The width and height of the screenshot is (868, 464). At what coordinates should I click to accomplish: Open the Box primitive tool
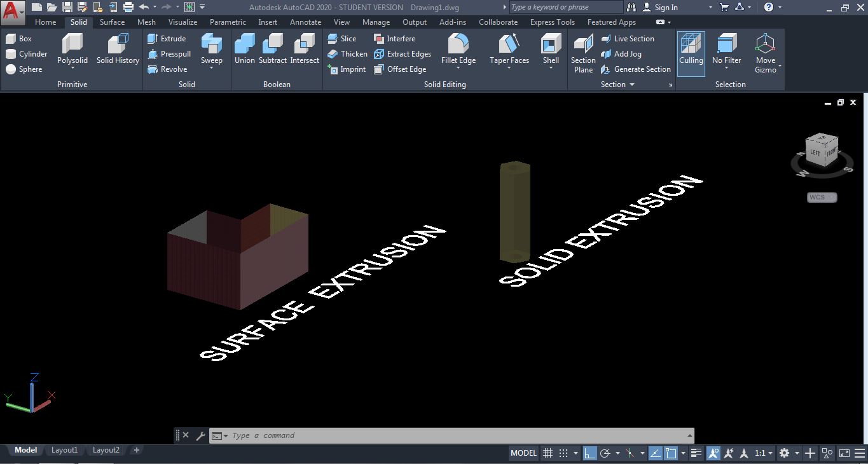click(x=20, y=38)
